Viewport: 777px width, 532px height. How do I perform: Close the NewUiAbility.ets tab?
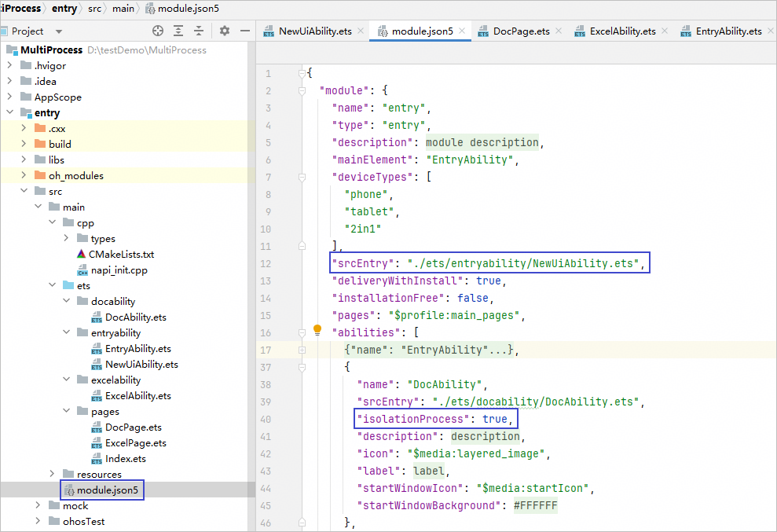[361, 31]
